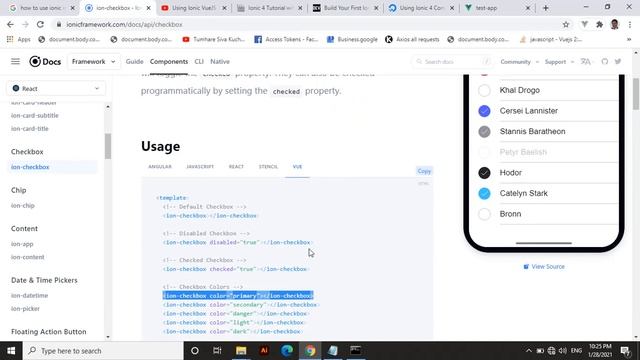Open ion-datetime in sidebar

pyautogui.click(x=29, y=295)
